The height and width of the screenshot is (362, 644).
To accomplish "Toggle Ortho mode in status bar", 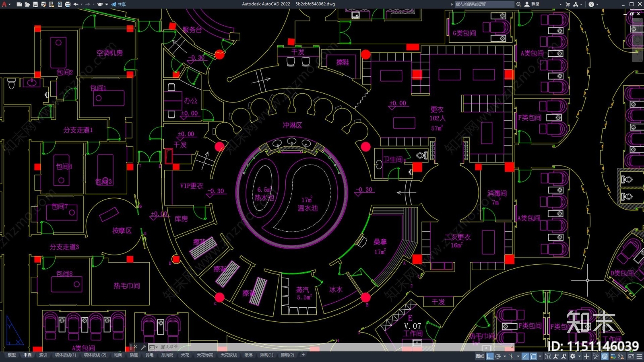I will [490, 356].
